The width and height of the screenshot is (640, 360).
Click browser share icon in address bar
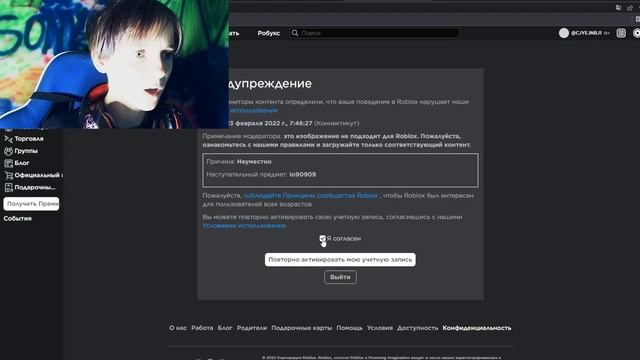(630, 8)
